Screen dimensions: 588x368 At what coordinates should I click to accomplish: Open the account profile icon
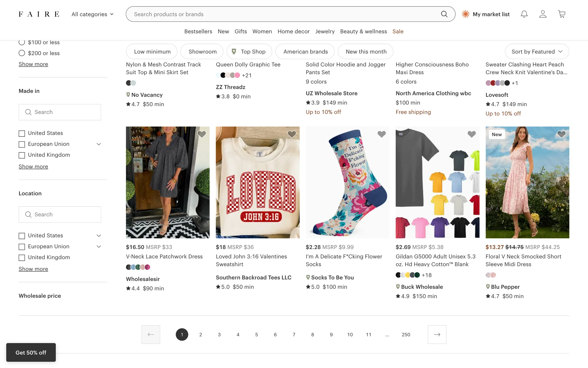click(x=543, y=14)
